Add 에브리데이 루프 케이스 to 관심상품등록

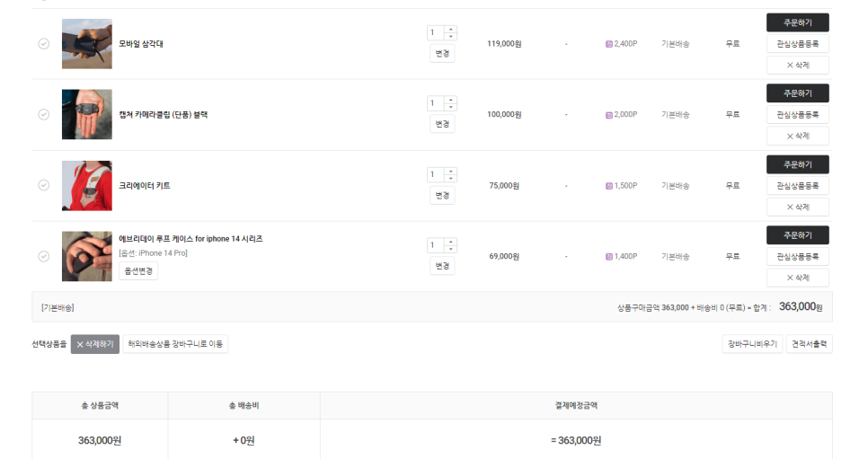(x=798, y=256)
